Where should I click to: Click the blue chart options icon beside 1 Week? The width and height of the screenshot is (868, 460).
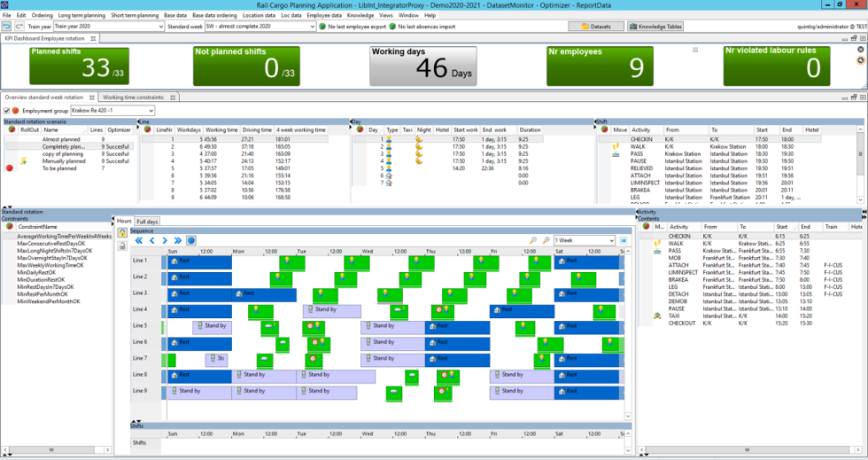click(624, 240)
